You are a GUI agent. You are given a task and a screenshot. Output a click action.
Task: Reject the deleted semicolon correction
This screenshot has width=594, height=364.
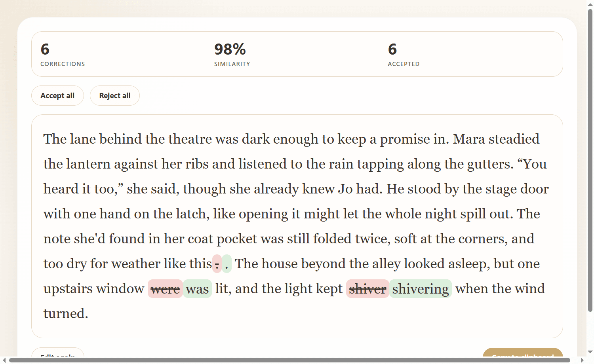click(216, 264)
